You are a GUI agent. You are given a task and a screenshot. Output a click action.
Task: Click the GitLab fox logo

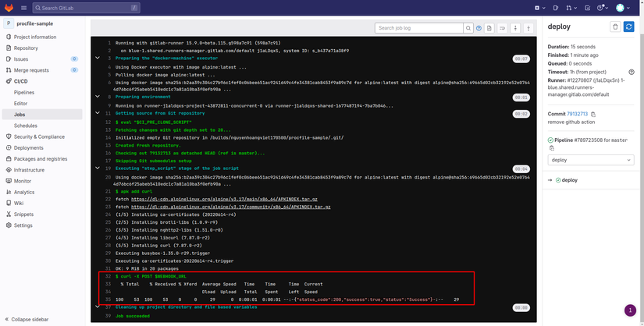(9, 8)
